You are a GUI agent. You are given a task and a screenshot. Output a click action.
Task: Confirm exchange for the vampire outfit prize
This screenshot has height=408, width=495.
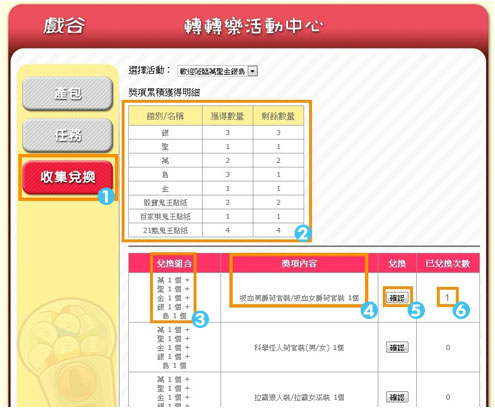[x=397, y=297]
